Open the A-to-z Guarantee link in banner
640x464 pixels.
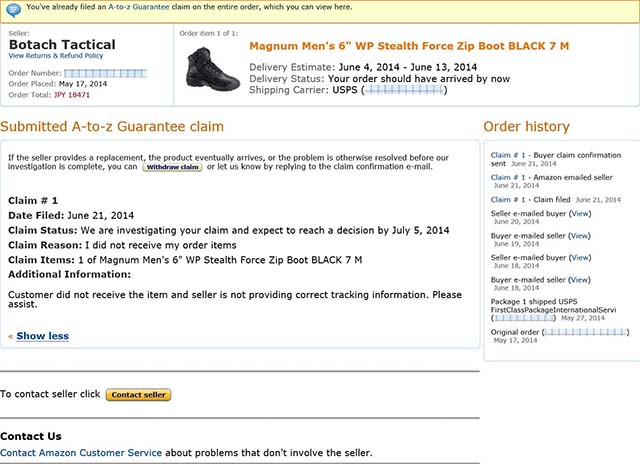139,7
